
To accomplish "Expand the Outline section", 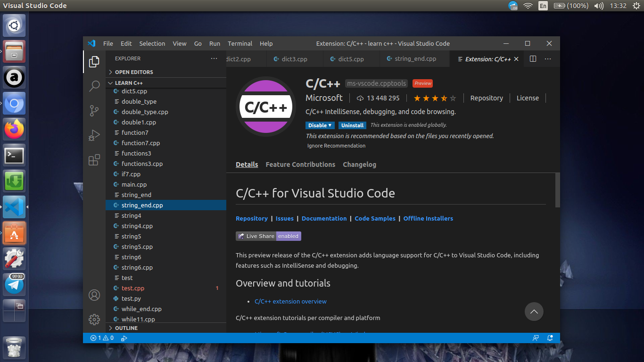I will 126,328.
